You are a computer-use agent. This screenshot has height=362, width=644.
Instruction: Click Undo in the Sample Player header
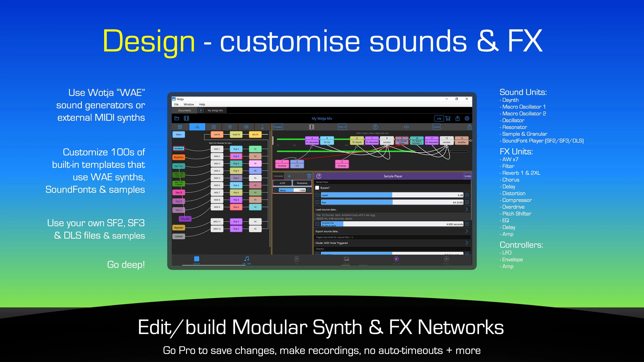click(467, 176)
